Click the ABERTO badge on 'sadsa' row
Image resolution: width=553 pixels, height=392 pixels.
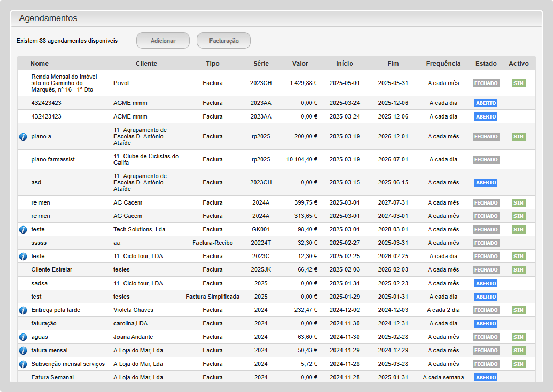click(486, 283)
